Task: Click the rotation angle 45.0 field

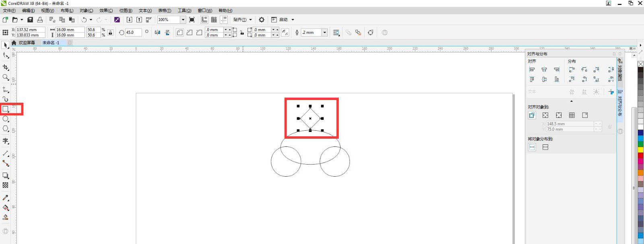Action: (x=133, y=33)
